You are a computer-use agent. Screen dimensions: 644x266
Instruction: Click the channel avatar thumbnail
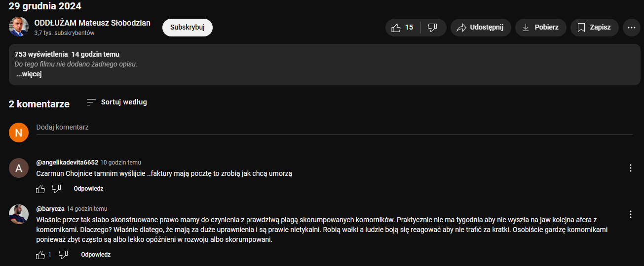point(19,27)
